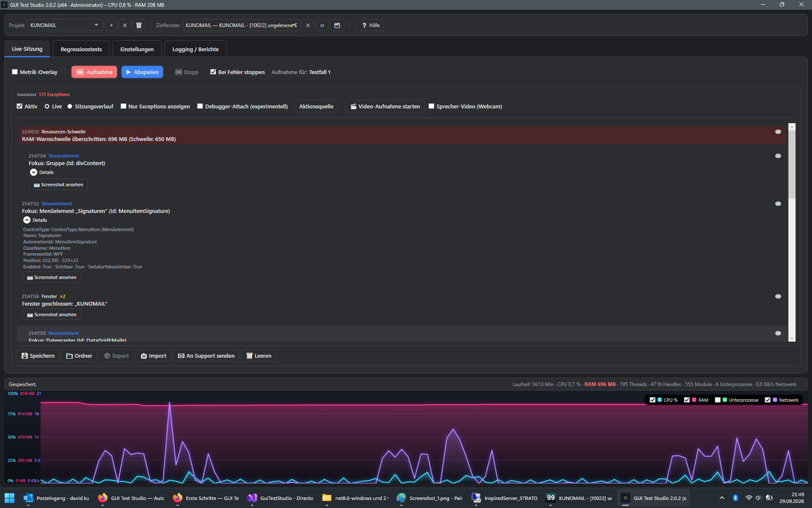Switch to Live-Sitzung tab
This screenshot has width=812, height=508.
point(27,49)
